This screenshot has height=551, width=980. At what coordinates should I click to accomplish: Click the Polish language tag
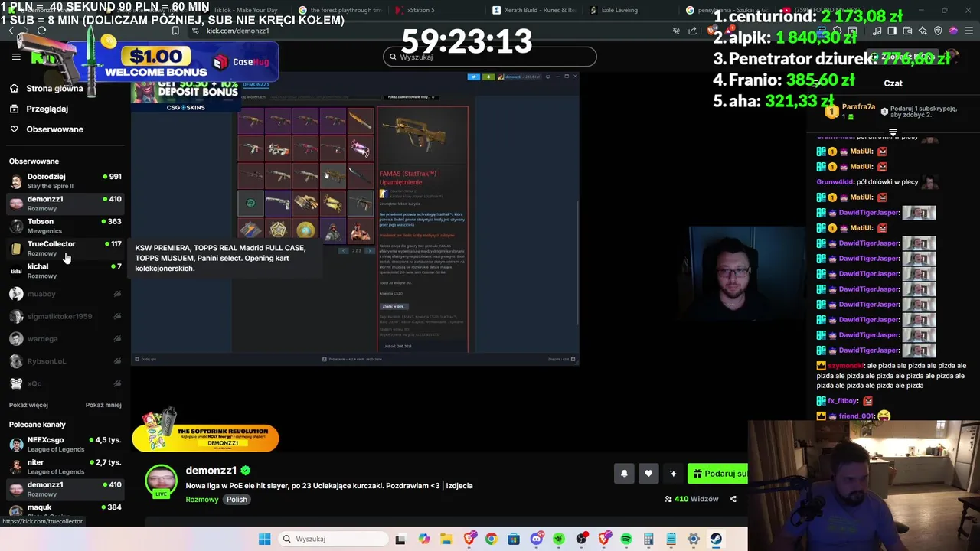237,499
